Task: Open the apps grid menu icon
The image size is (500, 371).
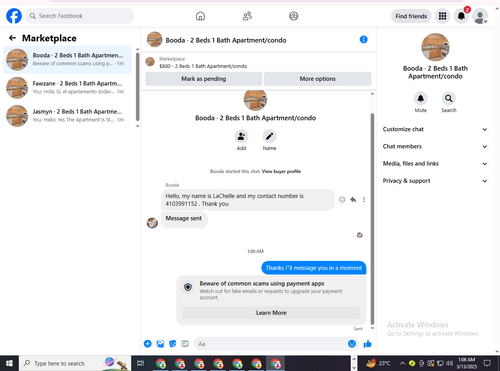Action: [442, 16]
